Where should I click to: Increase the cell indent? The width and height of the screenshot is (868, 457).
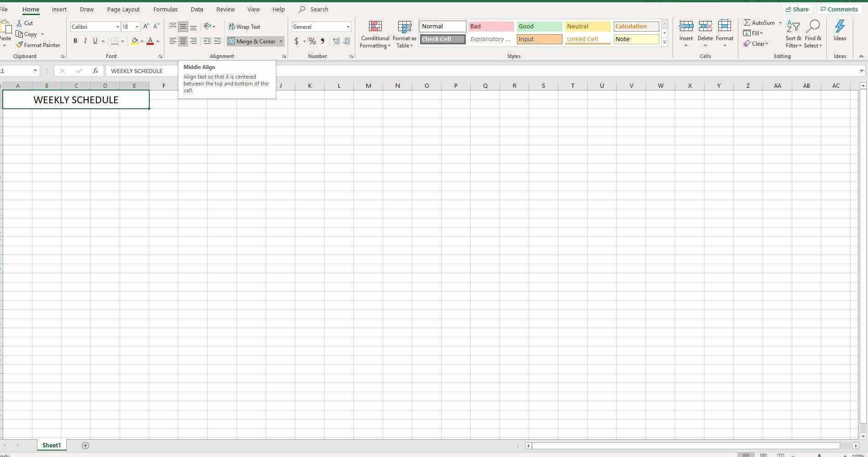(x=217, y=41)
